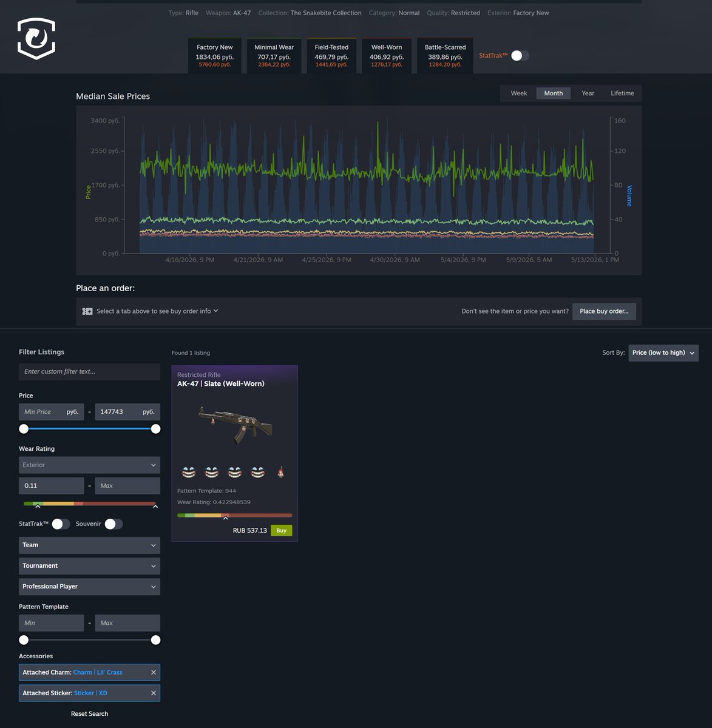
Task: Click the 'Found 1 listing' text
Action: tap(191, 352)
